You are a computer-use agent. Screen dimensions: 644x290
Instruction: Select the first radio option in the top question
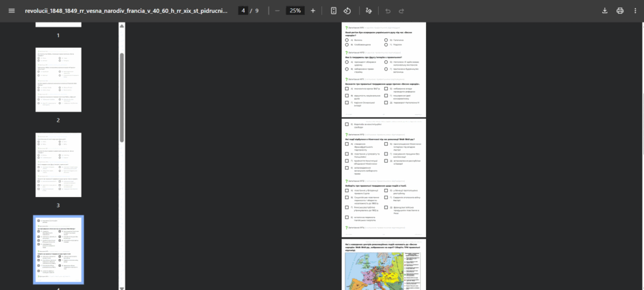point(347,40)
